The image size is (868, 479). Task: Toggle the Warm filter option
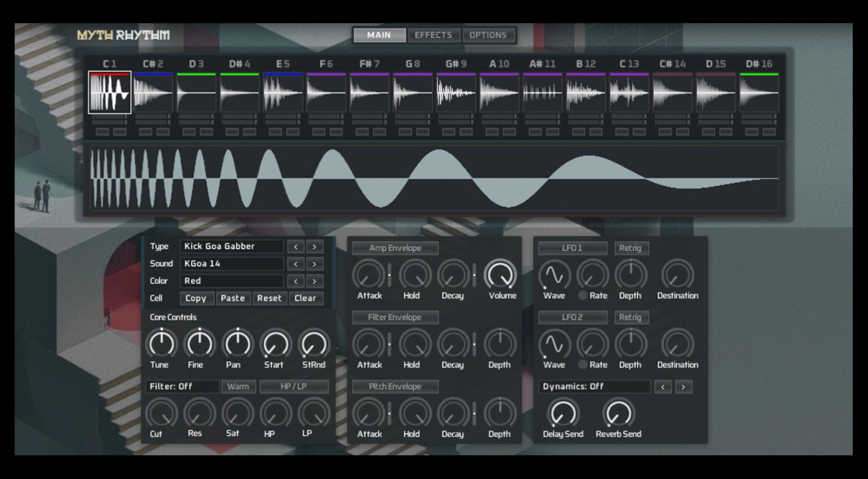tap(238, 386)
